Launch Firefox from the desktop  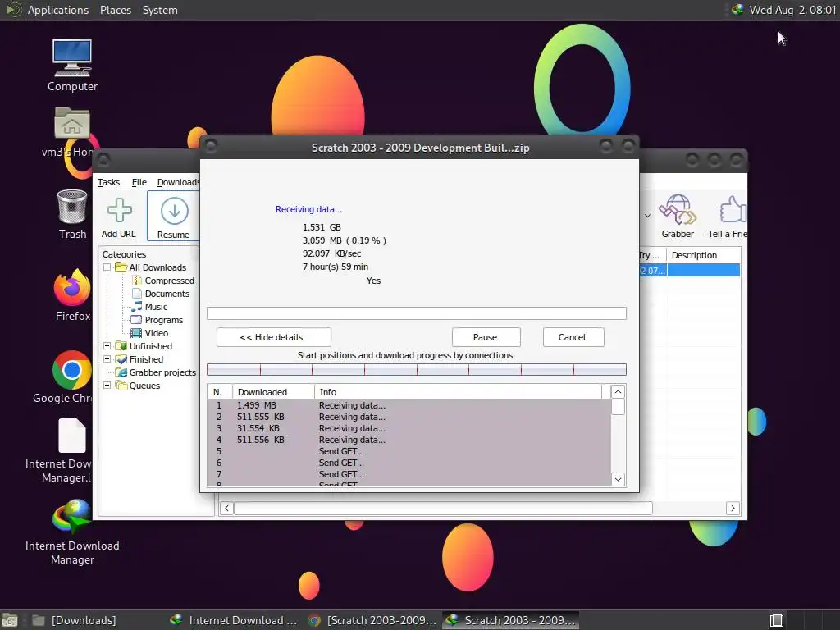72,288
